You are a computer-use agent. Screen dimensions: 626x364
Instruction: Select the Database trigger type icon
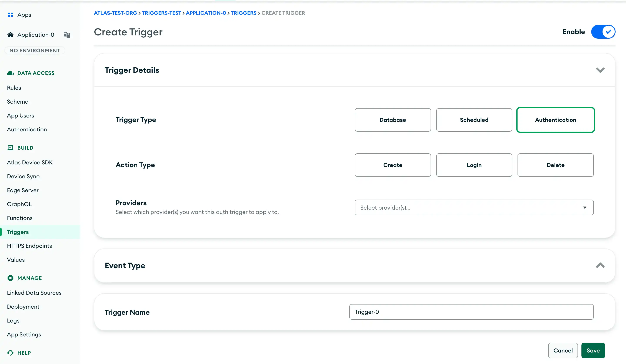(x=392, y=120)
